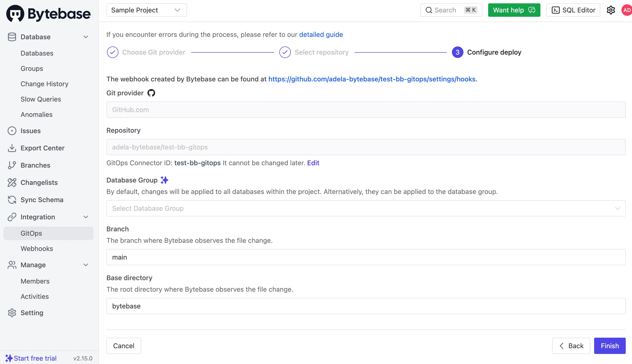
Task: Open Groups in the sidebar
Action: [x=32, y=68]
